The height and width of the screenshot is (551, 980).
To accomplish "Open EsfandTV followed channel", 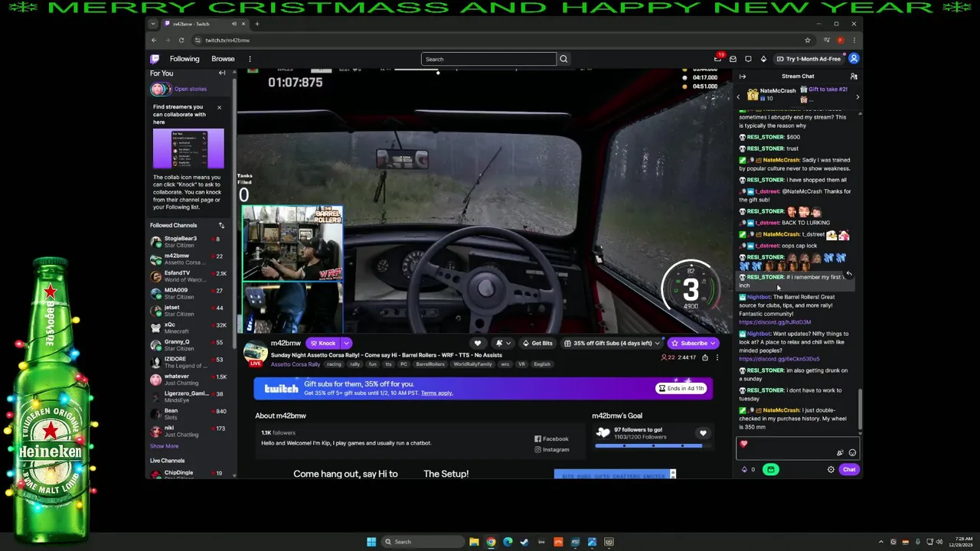I will point(188,276).
